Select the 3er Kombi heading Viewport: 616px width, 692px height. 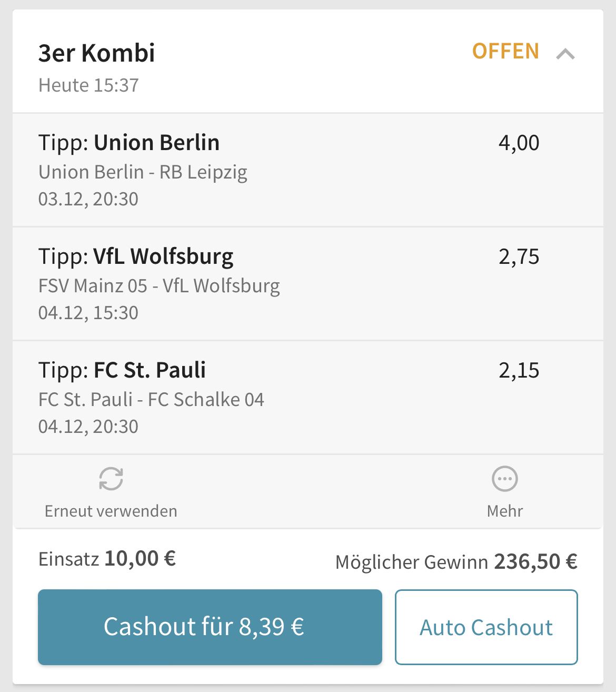coord(97,53)
